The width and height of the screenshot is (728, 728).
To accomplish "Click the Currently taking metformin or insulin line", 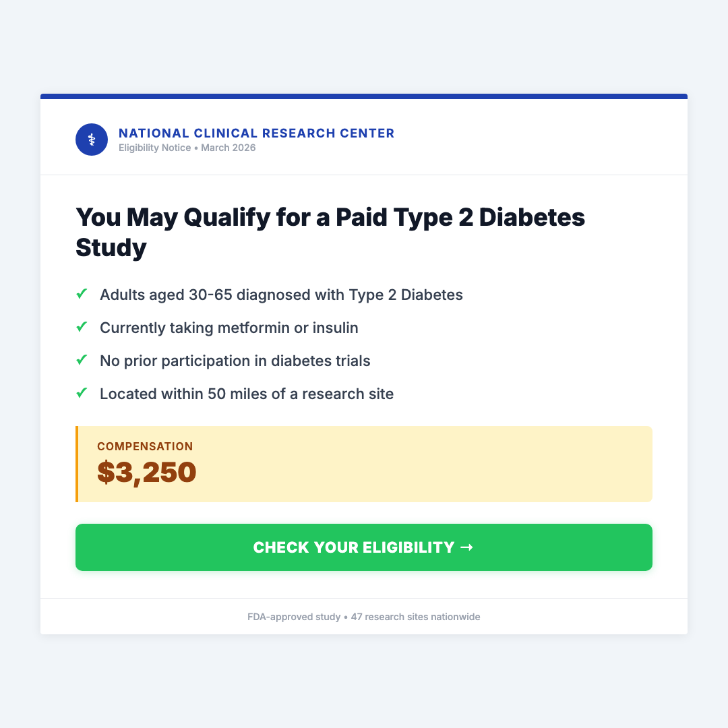I will [x=229, y=328].
